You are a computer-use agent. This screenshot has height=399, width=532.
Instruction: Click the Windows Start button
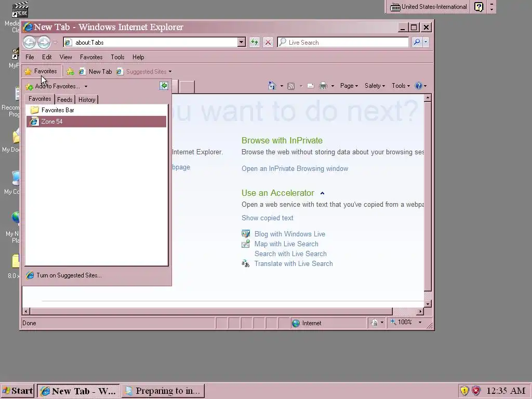coord(17,391)
